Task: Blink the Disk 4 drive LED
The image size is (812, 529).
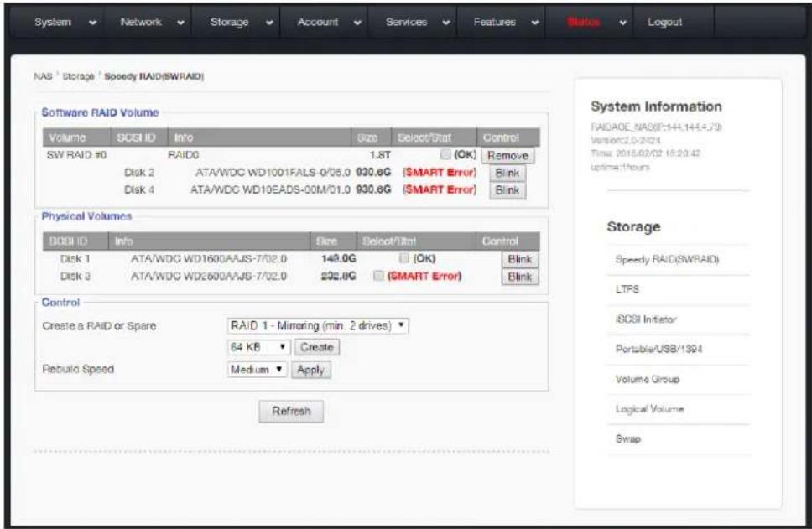Action: [507, 190]
